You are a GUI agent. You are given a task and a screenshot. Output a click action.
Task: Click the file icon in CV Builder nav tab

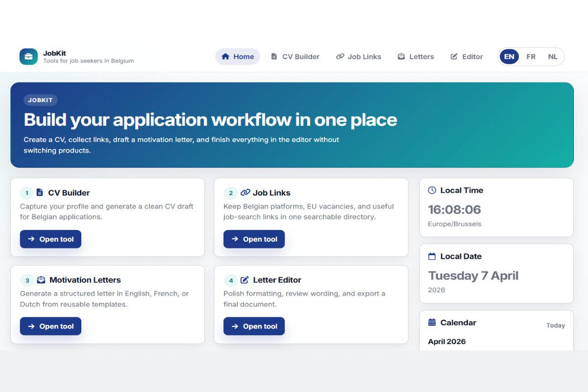274,56
